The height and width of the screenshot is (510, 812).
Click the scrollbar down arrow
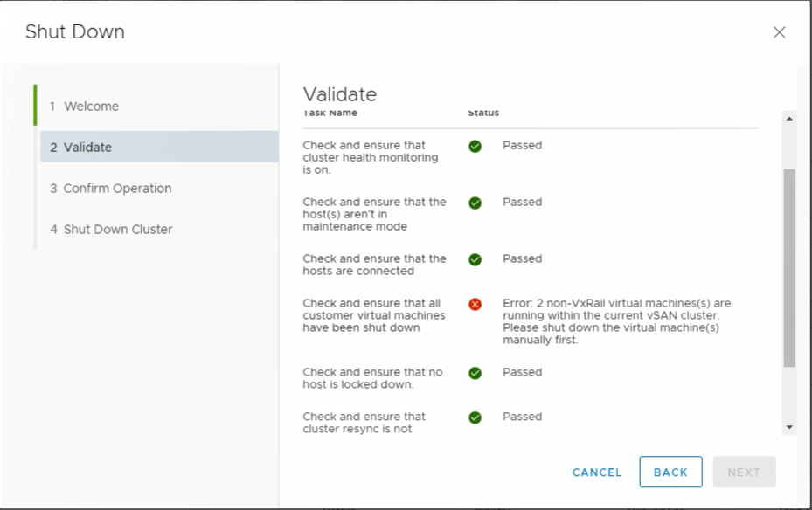pos(788,427)
